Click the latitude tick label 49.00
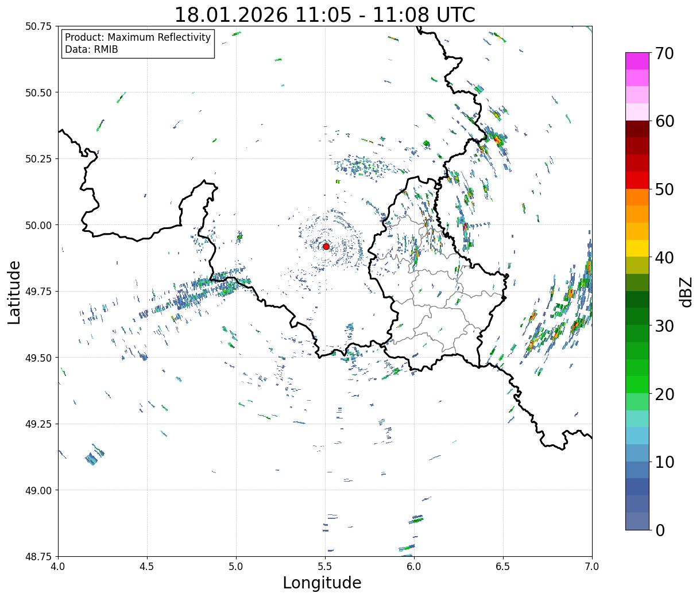700x597 pixels. pos(38,490)
